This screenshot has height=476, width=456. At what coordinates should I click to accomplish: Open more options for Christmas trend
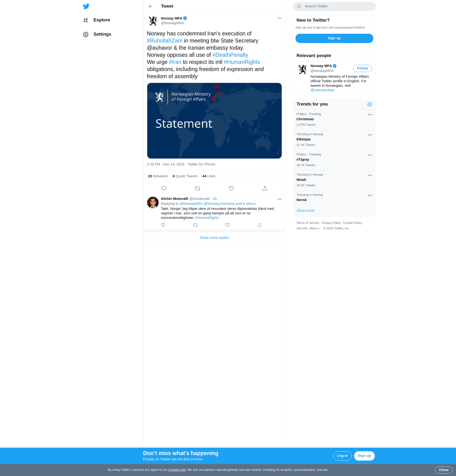(x=370, y=115)
